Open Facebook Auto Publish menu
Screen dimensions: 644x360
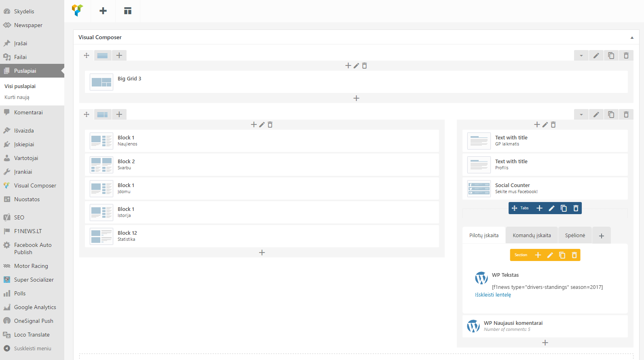[x=32, y=248]
